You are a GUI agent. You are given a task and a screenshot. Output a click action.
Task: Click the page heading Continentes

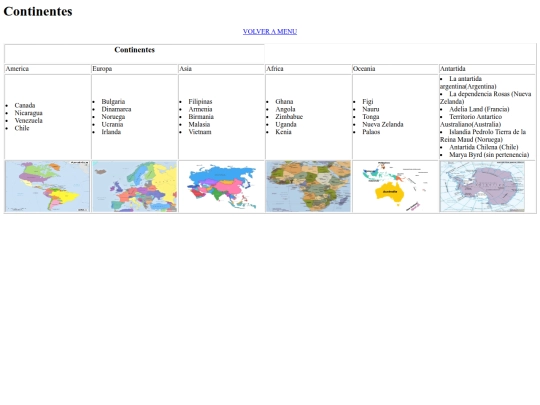click(x=38, y=11)
